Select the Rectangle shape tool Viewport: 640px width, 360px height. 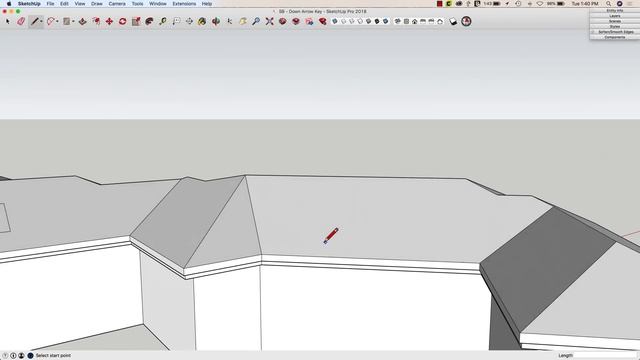[x=67, y=21]
